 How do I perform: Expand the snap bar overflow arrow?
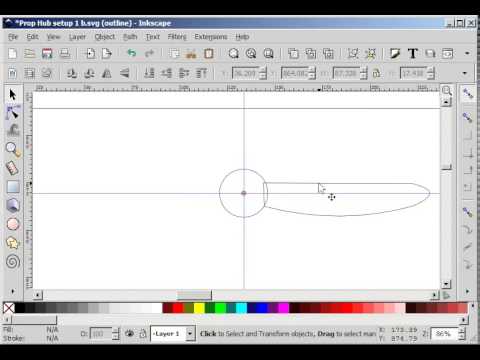(467, 291)
